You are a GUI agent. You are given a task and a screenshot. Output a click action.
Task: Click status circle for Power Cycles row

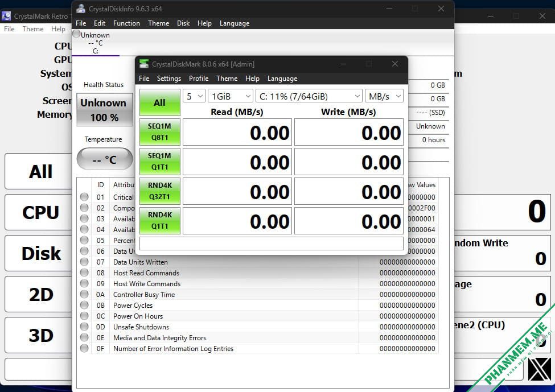(x=84, y=305)
